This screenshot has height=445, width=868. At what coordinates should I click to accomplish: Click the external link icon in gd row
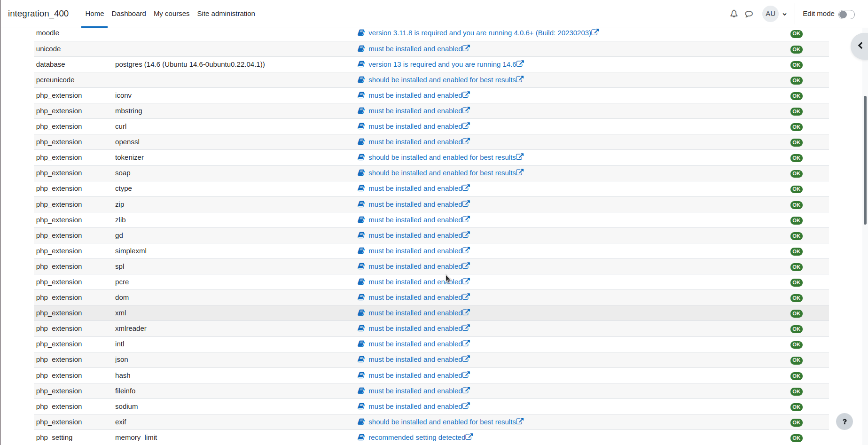466,235
